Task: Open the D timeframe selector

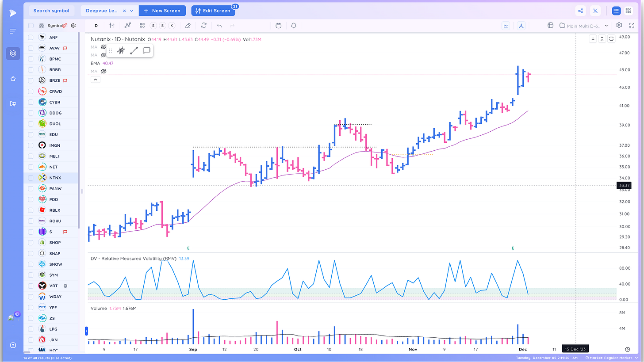Action: [96, 26]
